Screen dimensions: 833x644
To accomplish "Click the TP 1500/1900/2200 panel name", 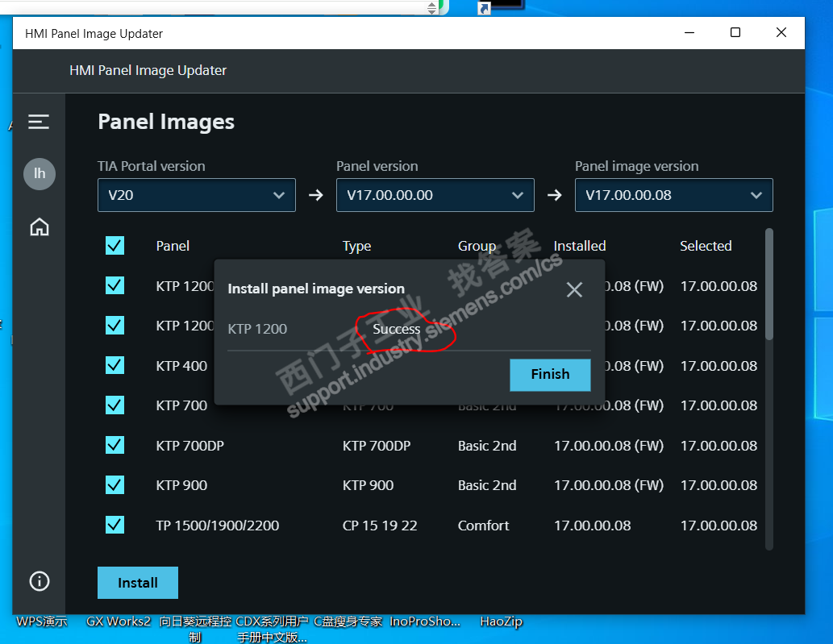I will (x=217, y=526).
